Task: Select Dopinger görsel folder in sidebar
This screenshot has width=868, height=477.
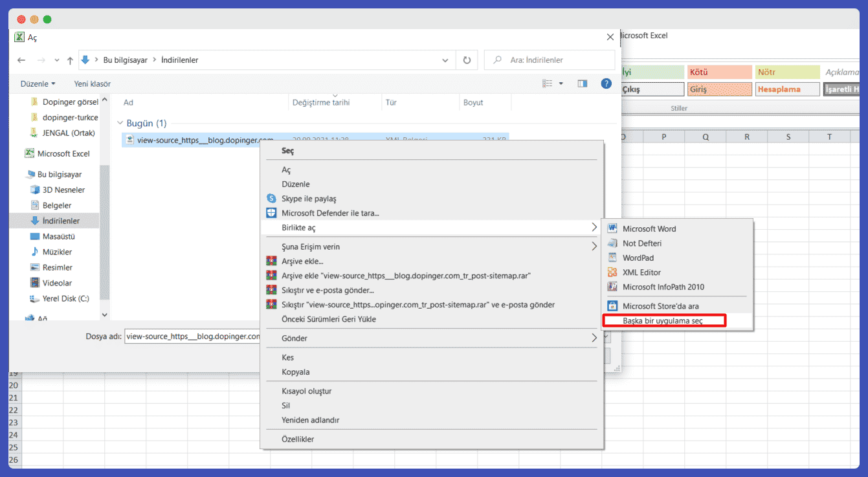Action: coord(65,102)
